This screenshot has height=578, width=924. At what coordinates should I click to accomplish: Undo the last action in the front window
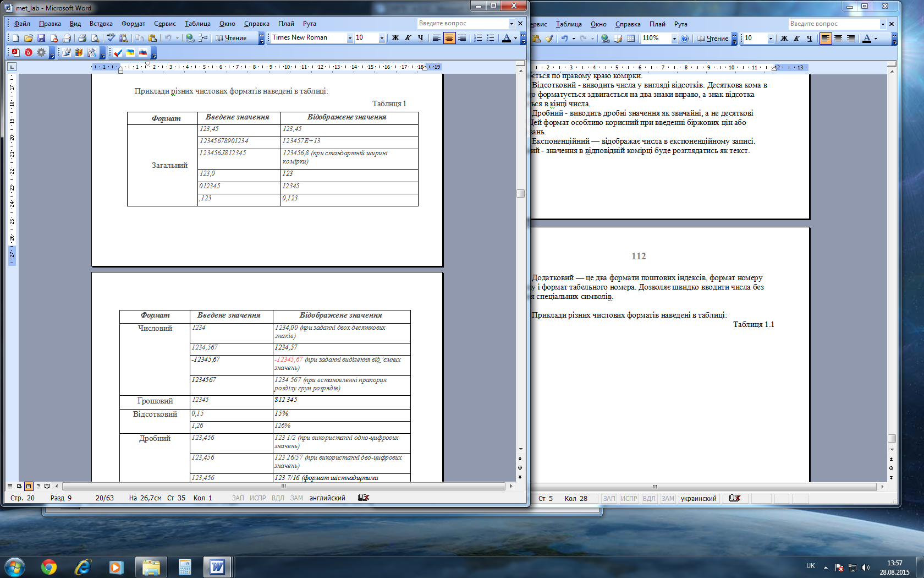tap(168, 38)
